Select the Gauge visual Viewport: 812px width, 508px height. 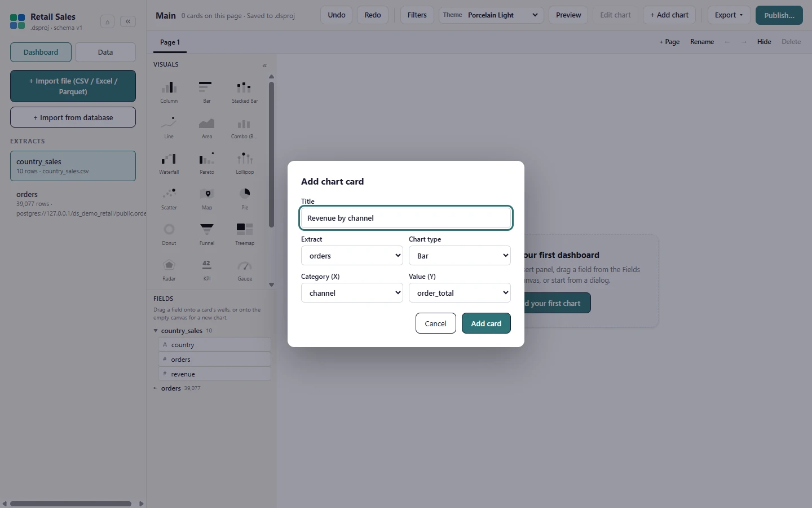[245, 270]
